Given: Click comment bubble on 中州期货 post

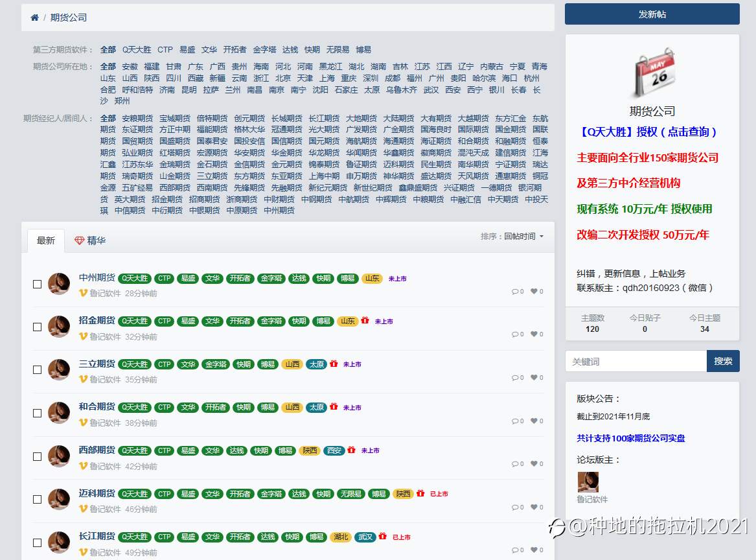Looking at the screenshot, I should pos(515,291).
